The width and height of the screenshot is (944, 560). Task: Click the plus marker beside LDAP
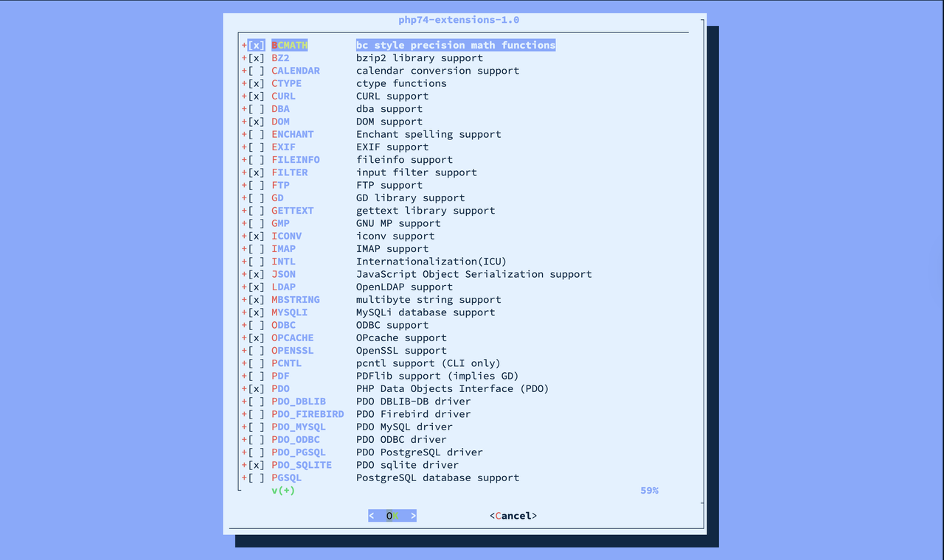244,287
